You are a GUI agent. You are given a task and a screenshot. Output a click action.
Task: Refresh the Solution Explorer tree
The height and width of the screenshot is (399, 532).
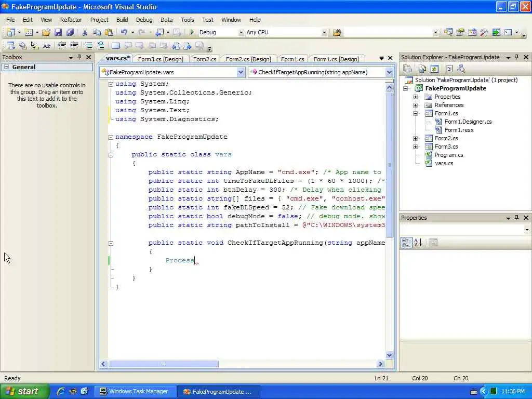[x=434, y=69]
